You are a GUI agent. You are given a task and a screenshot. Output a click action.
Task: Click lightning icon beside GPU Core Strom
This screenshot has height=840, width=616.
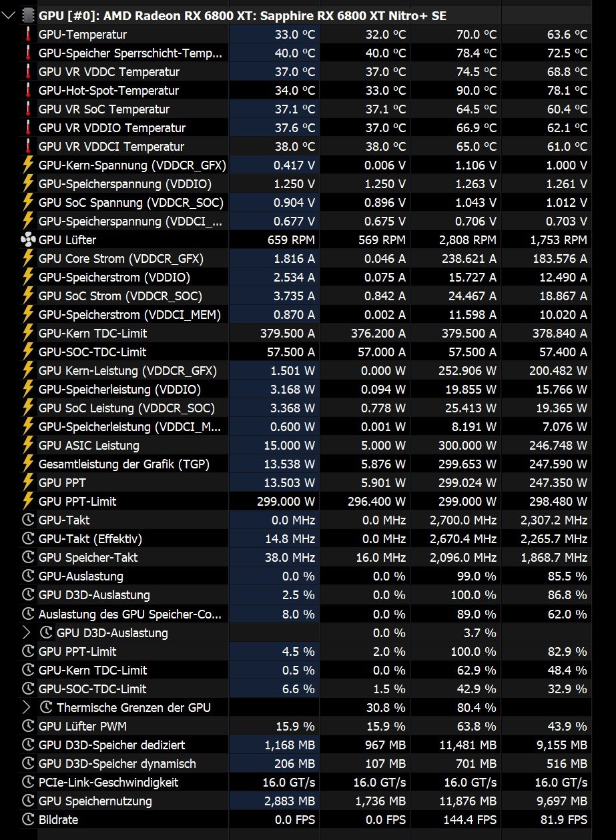[x=28, y=258]
